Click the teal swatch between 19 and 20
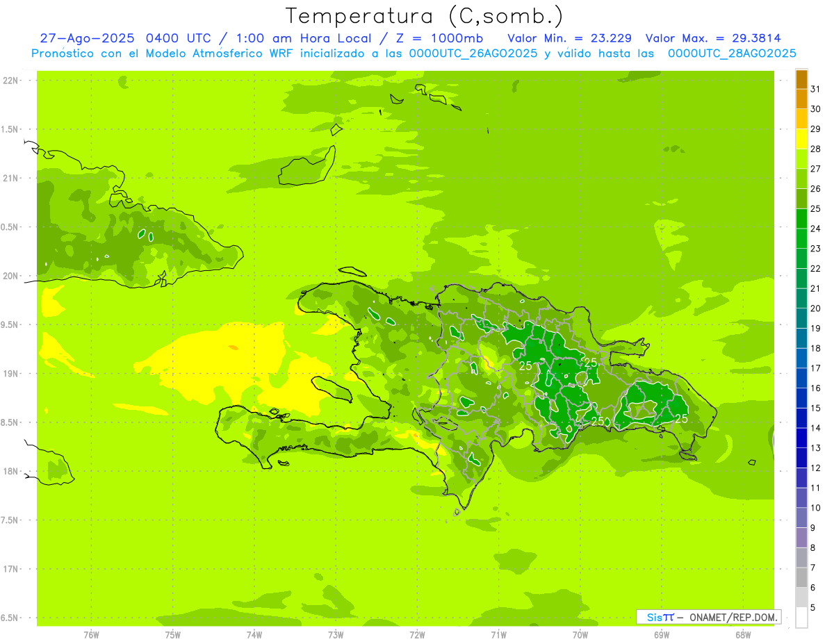Image resolution: width=834 pixels, height=644 pixels. click(x=801, y=319)
